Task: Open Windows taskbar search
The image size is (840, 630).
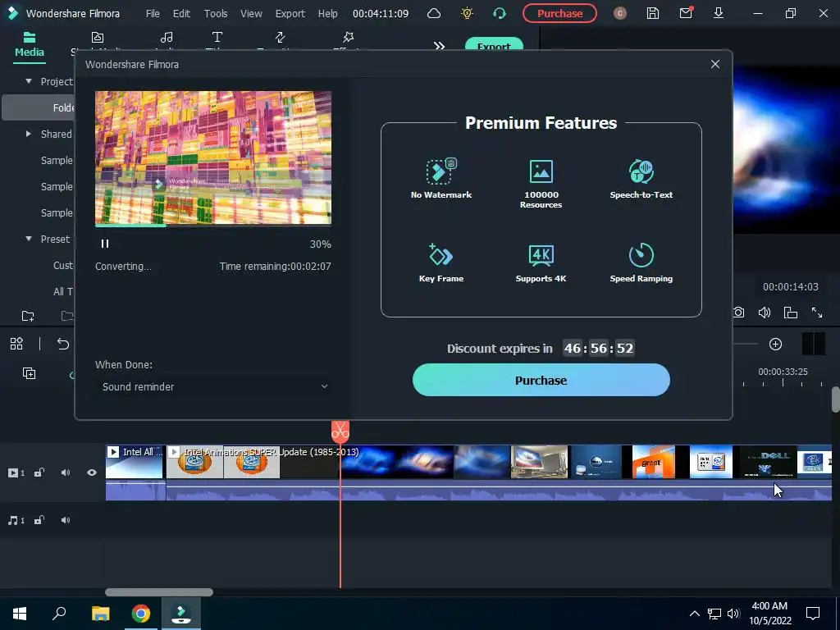Action: coord(59,614)
